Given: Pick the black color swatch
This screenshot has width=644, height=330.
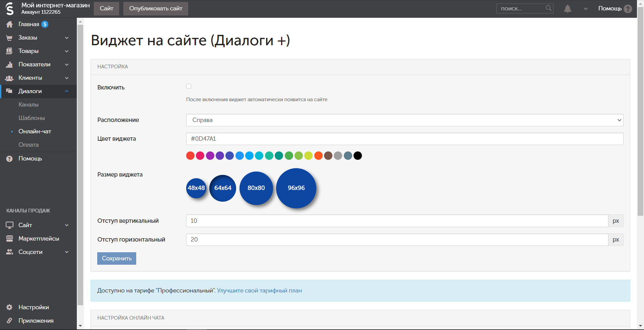Looking at the screenshot, I should click(x=358, y=155).
